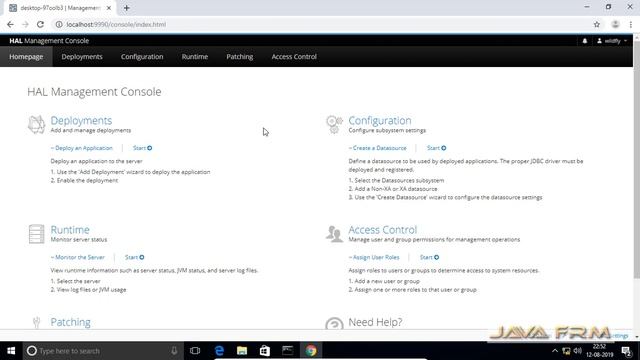Screen dimensions: 640x360
Task: Click Start link for Assign User Roles
Action: pos(429,257)
